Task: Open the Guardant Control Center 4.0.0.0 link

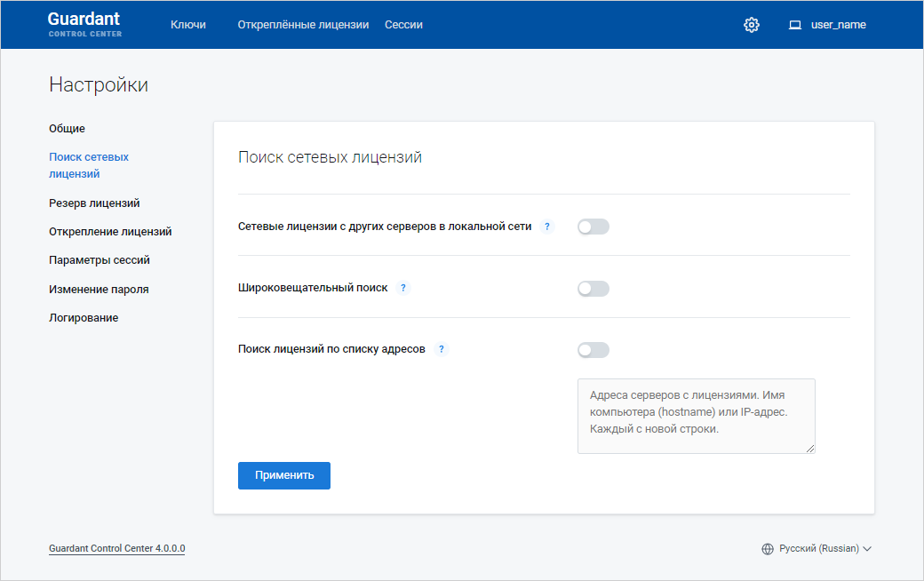Action: point(117,549)
